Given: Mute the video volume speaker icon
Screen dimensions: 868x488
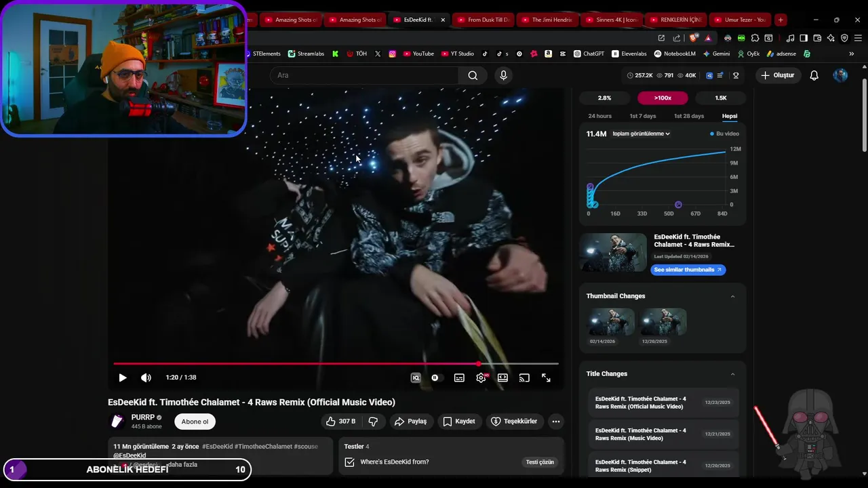Looking at the screenshot, I should click(x=146, y=378).
